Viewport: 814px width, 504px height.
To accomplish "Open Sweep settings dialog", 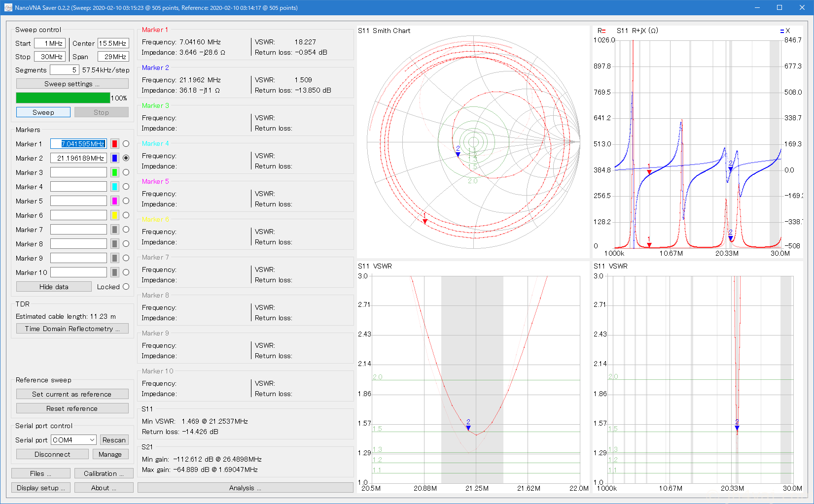I will click(x=72, y=84).
